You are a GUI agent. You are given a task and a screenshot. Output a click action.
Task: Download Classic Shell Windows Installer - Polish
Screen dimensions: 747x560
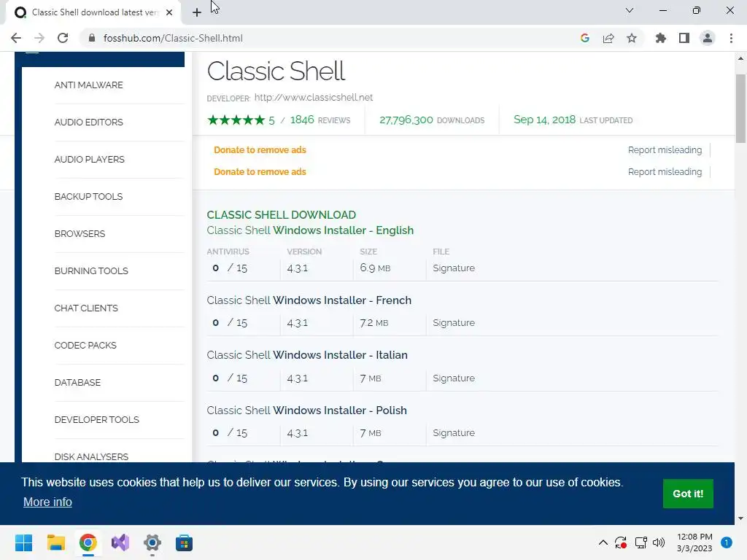pos(307,410)
